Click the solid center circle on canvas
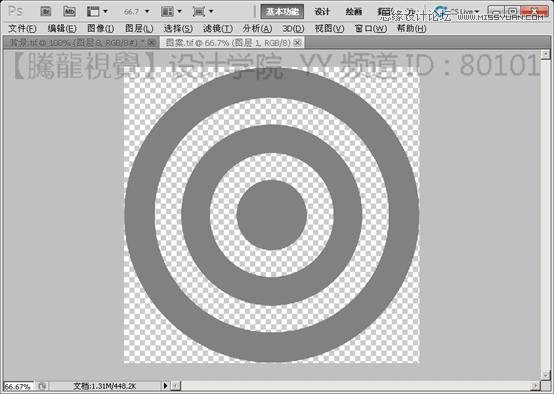 coord(272,214)
